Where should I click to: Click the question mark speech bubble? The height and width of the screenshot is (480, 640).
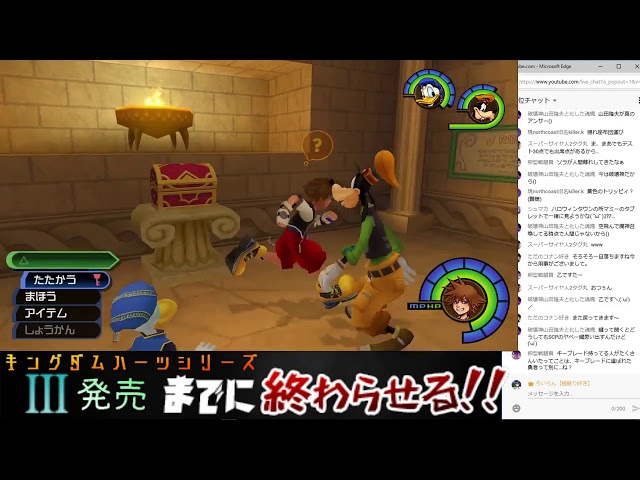coord(317,146)
